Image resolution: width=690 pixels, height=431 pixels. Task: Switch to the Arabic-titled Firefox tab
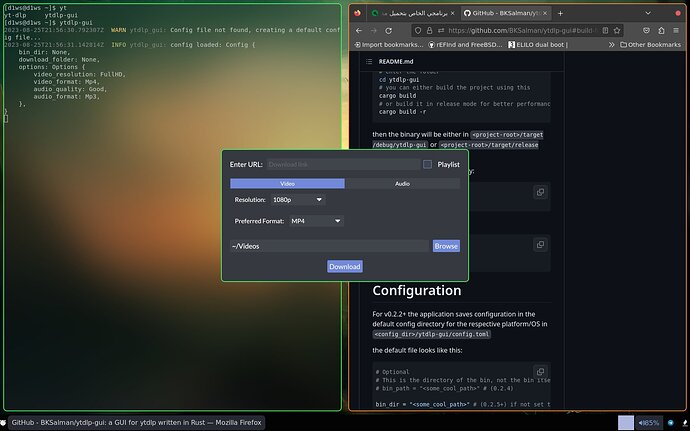[x=413, y=13]
